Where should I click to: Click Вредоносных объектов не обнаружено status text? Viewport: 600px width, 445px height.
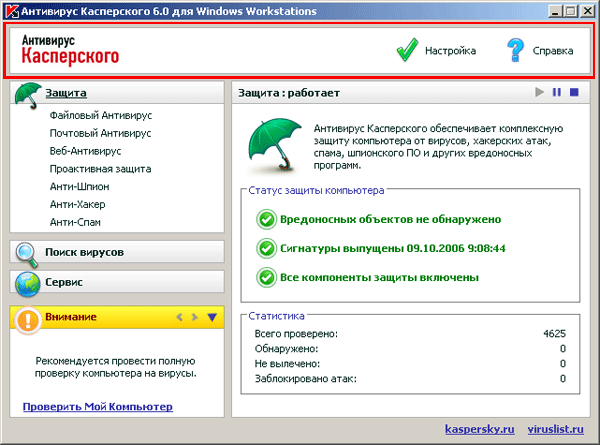point(391,220)
